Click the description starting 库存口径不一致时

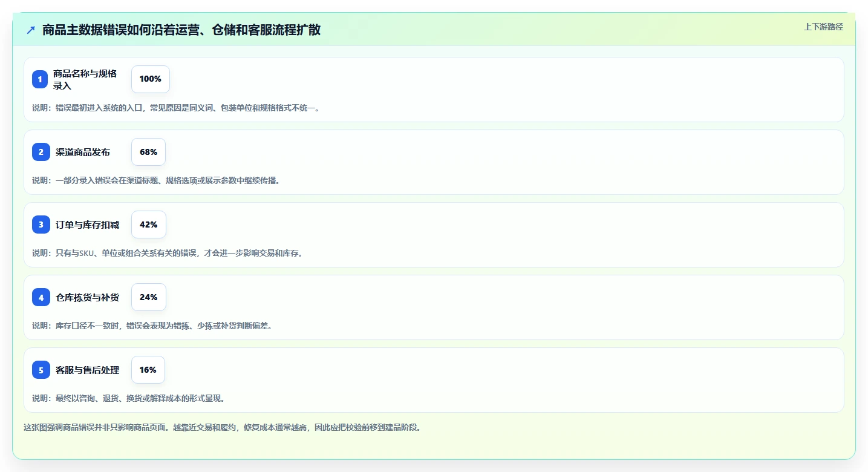pyautogui.click(x=152, y=326)
